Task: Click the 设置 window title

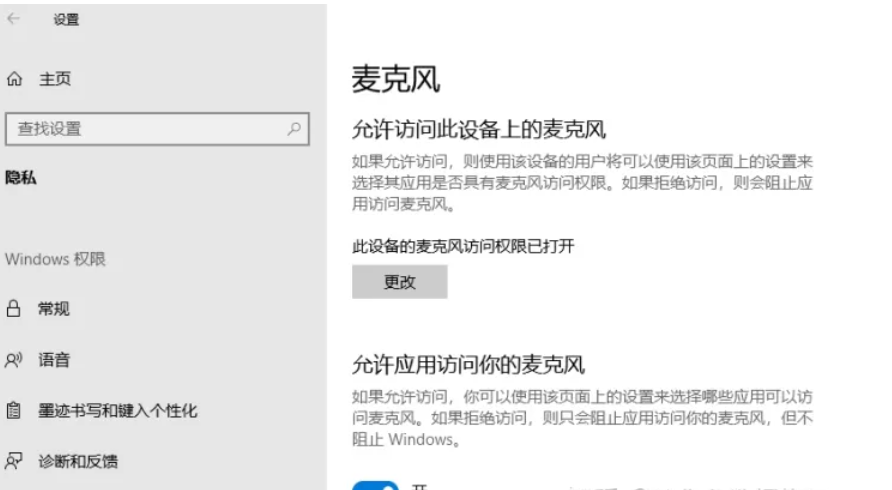Action: point(66,19)
